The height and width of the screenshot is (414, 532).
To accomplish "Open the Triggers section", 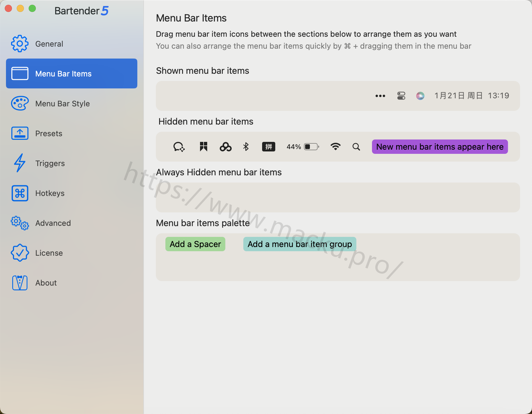I will coord(72,163).
